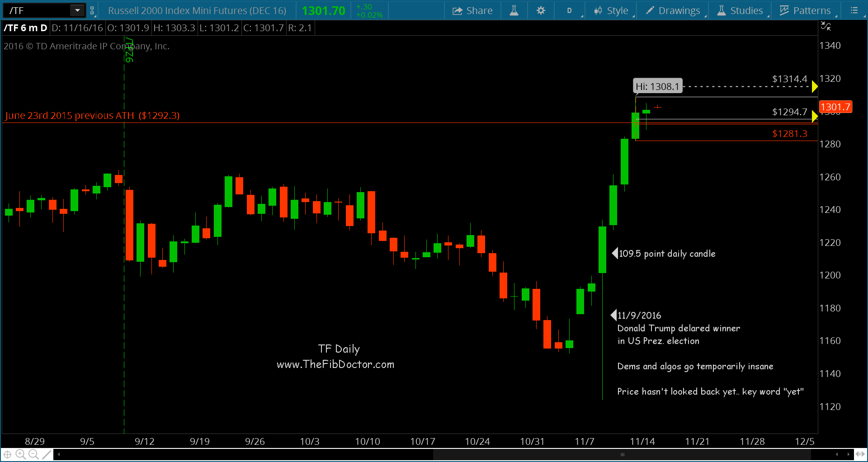
Task: Click the L: 1301.2 low value
Action: (219, 28)
